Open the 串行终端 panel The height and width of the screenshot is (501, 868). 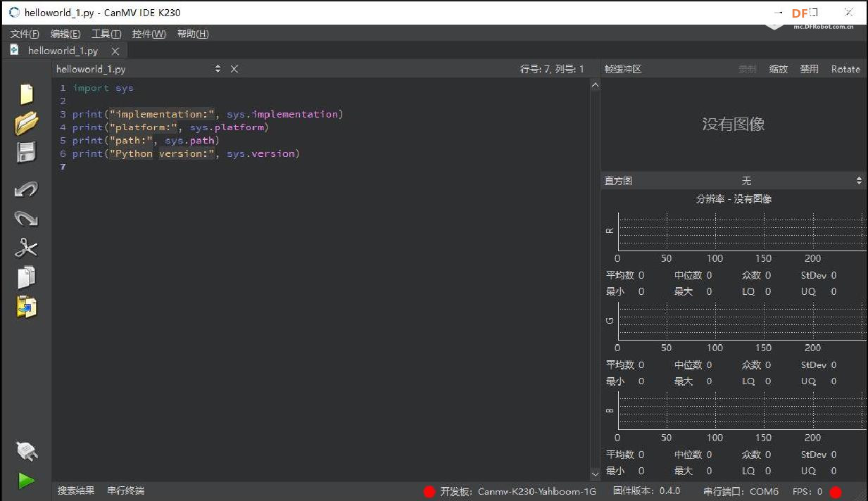125,490
